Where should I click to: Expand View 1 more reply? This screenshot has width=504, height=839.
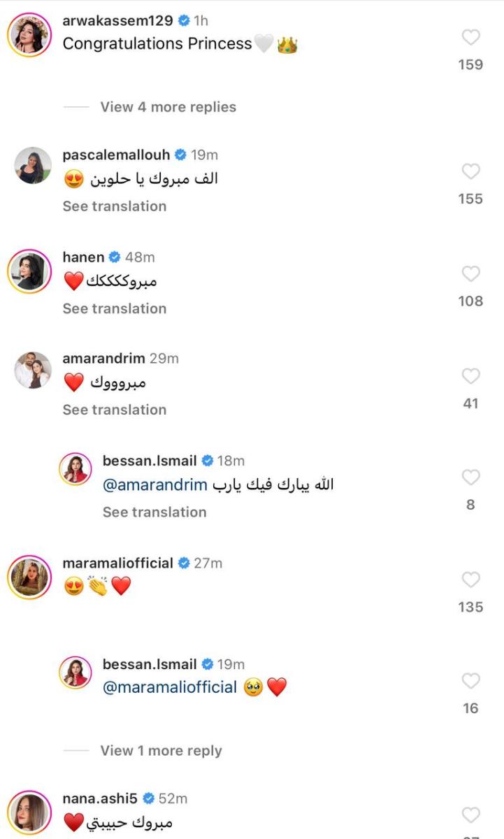coord(161,751)
